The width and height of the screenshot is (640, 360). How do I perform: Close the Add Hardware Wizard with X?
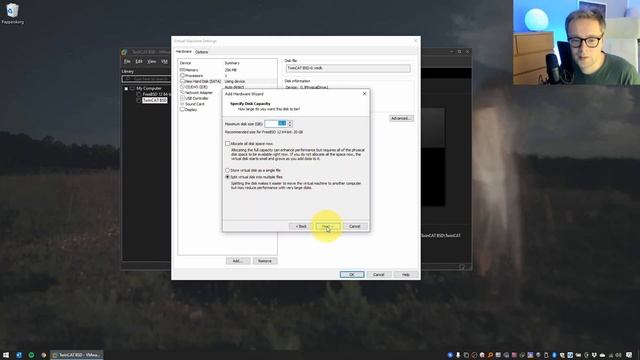point(364,93)
